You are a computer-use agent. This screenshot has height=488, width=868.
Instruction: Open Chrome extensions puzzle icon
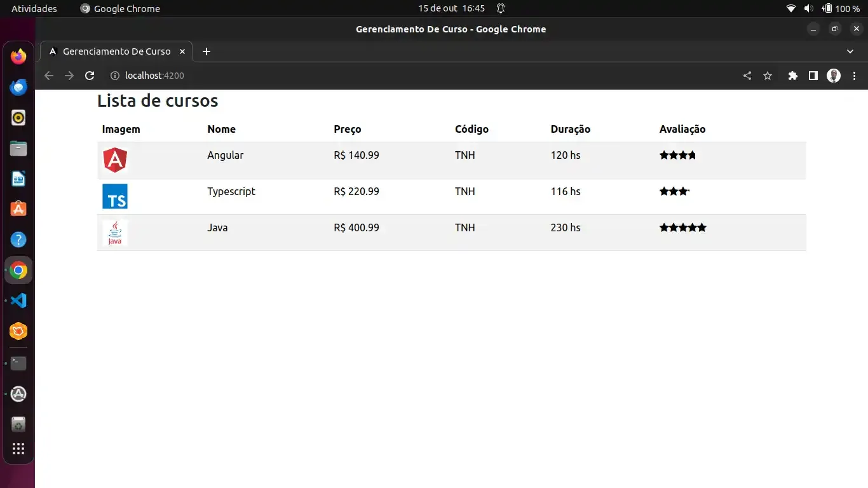coord(792,76)
